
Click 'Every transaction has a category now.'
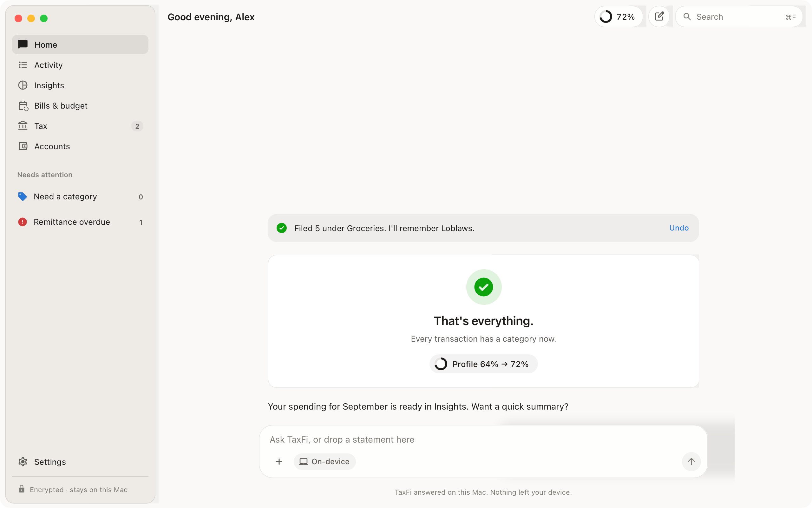point(483,339)
